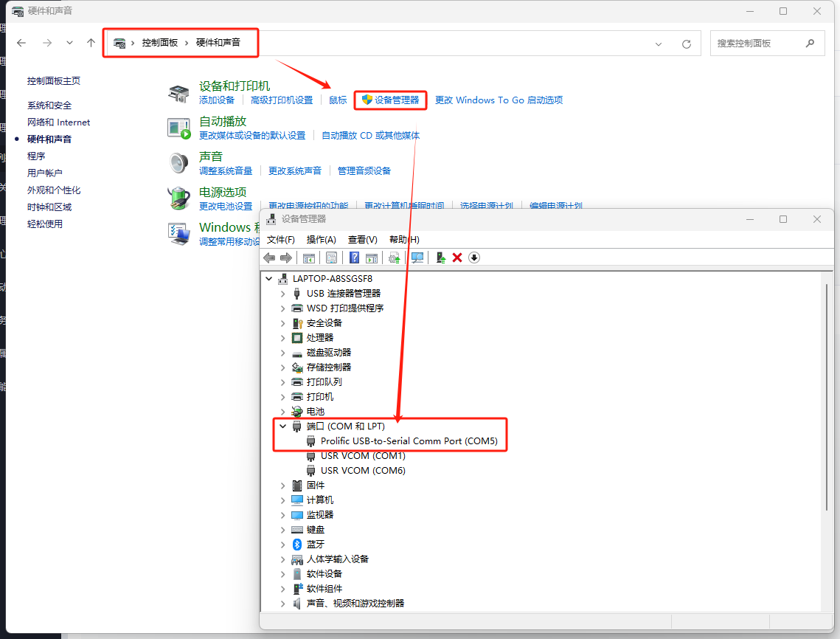Click the Properties toolbar icon in Device Manager
Image resolution: width=840 pixels, height=639 pixels.
331,258
